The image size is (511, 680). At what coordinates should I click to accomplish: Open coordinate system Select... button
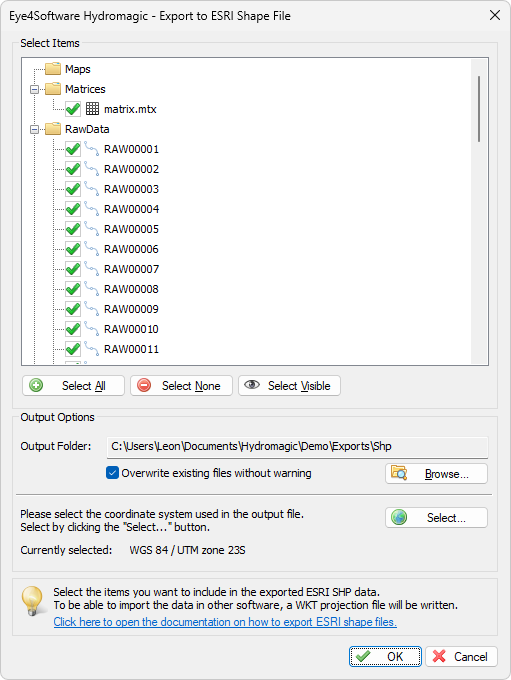tap(436, 517)
